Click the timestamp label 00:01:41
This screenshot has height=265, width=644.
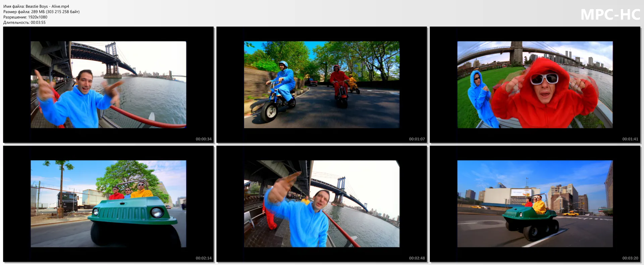pos(630,139)
